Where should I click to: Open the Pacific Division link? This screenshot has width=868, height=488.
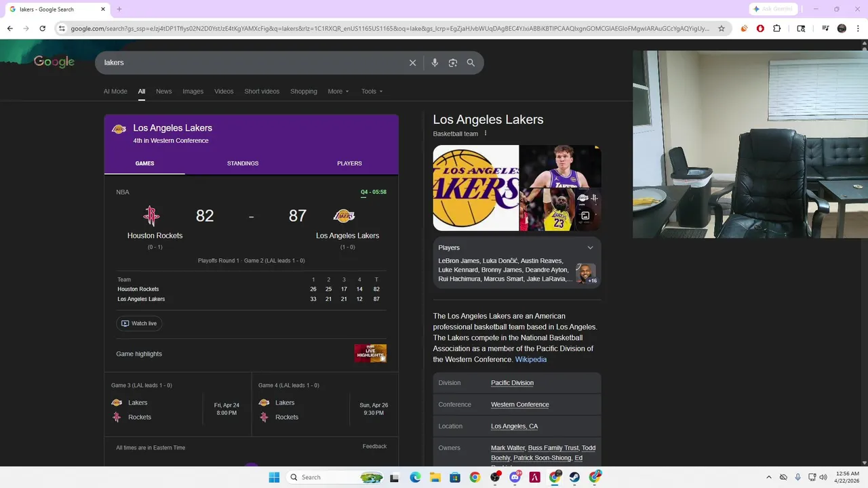coord(512,383)
